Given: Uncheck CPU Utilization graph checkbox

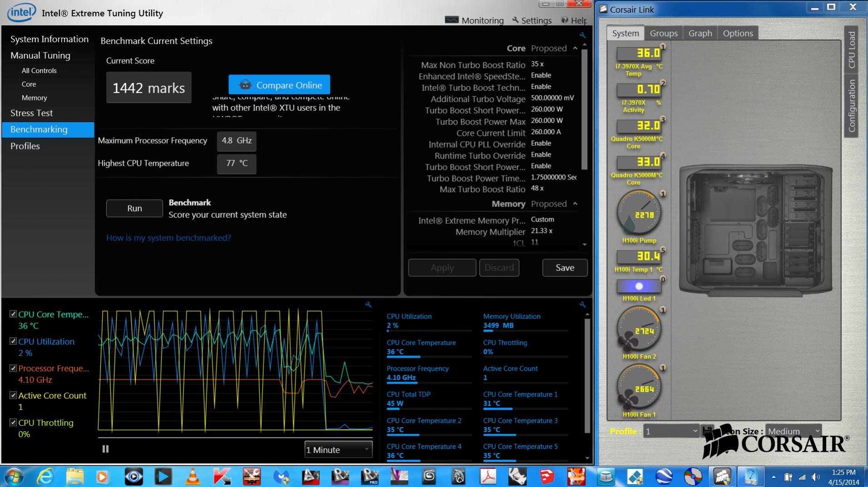Looking at the screenshot, I should click(13, 341).
